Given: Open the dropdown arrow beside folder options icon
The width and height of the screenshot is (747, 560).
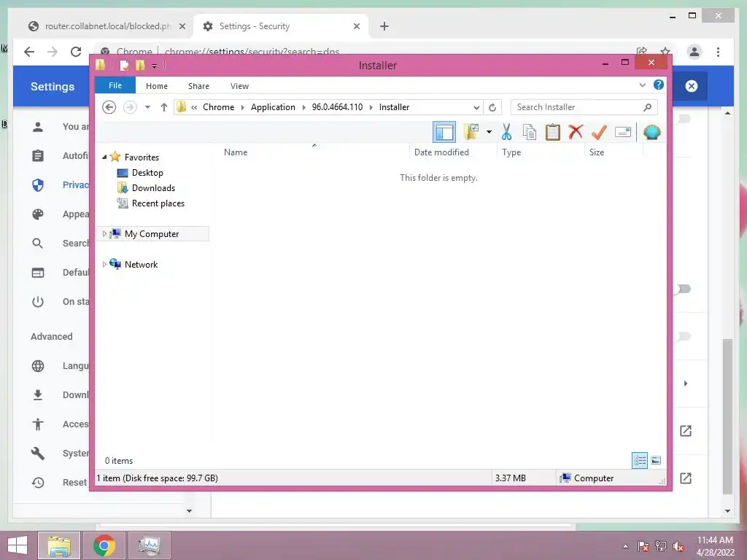Looking at the screenshot, I should [489, 132].
